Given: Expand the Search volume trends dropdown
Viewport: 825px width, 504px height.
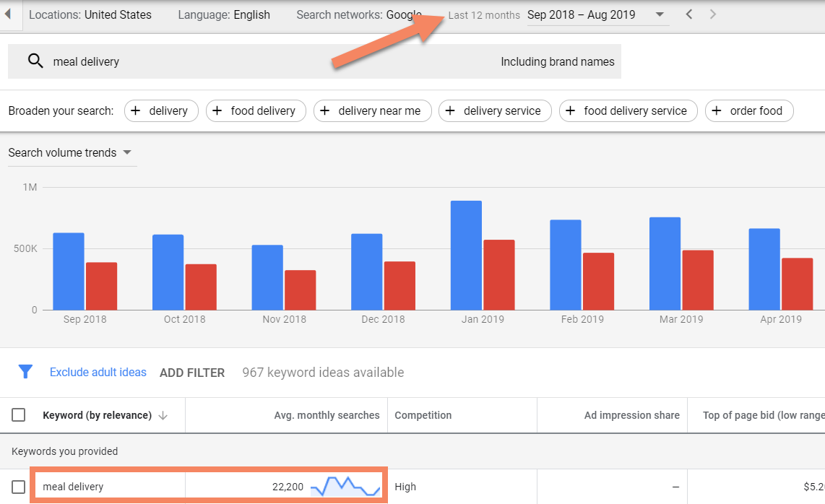Looking at the screenshot, I should click(x=69, y=152).
